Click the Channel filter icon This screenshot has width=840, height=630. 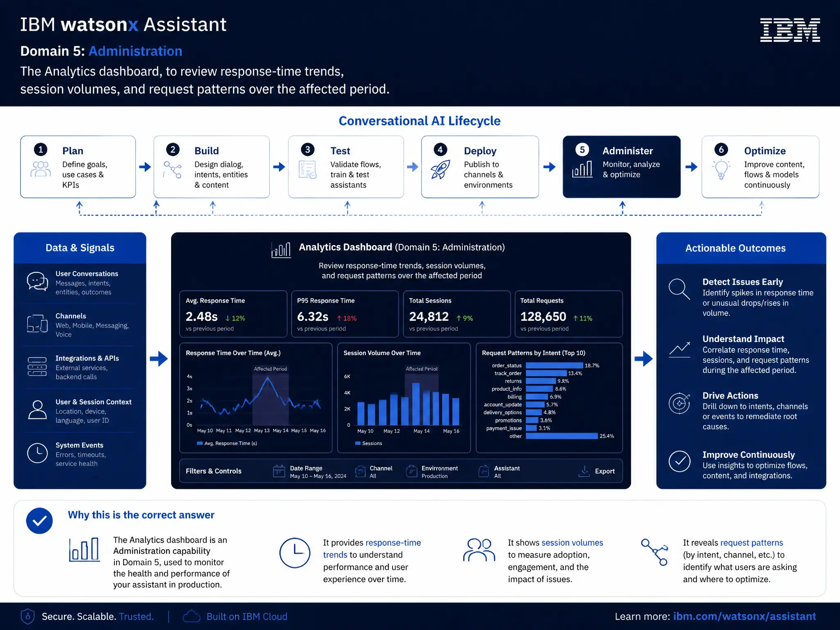click(x=360, y=471)
